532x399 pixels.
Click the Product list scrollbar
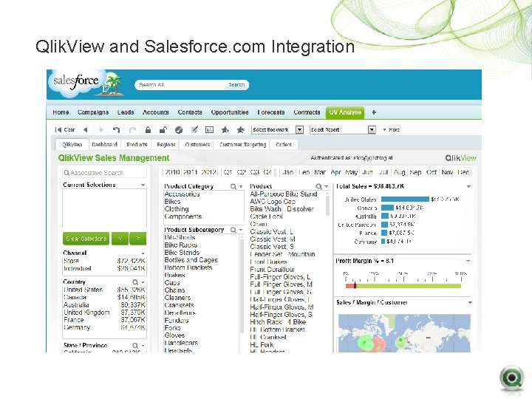[x=327, y=204]
